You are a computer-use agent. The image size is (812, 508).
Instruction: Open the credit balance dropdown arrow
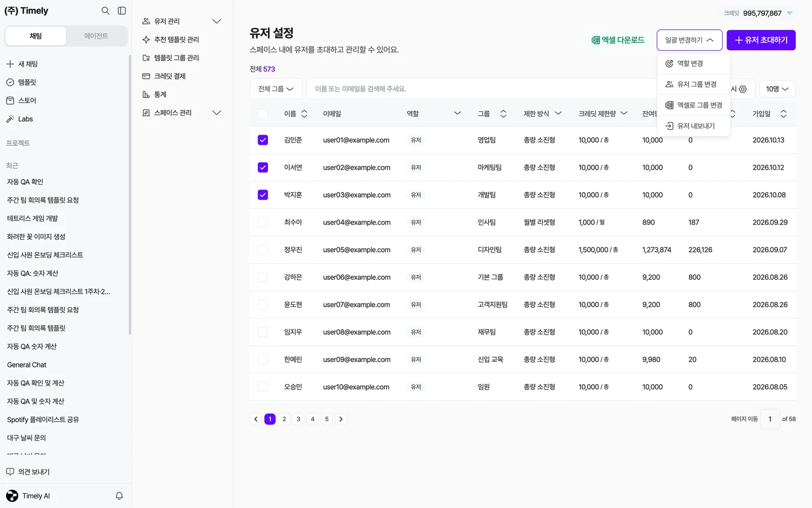point(790,13)
